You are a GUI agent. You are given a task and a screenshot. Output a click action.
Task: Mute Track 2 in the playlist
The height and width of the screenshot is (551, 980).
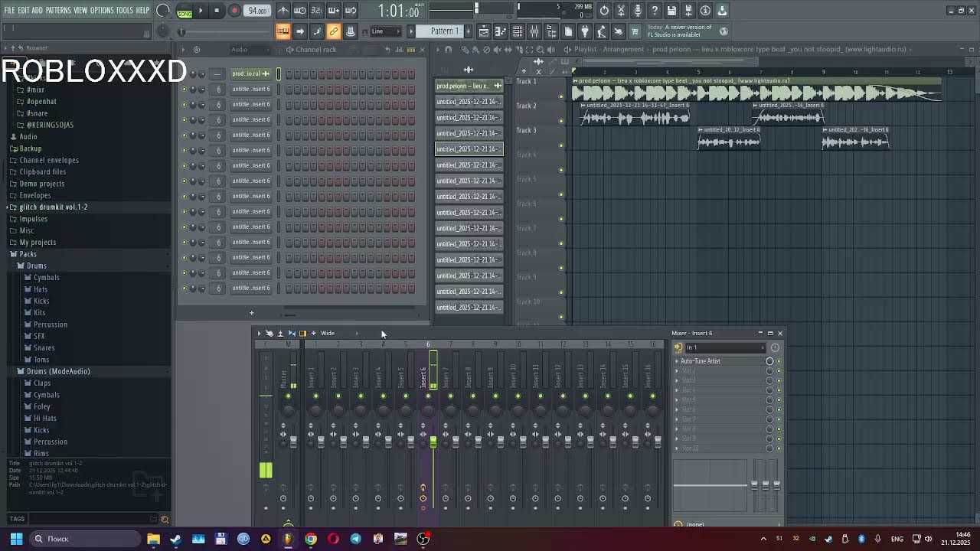(x=561, y=121)
